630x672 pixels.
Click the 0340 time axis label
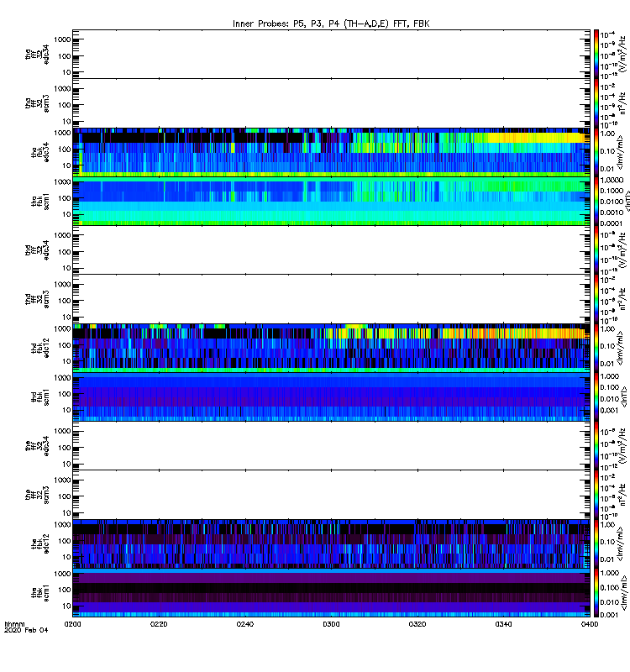click(503, 624)
